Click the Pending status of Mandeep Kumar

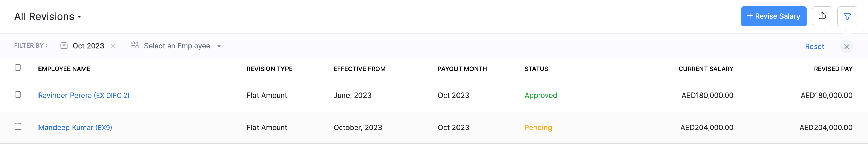(x=538, y=128)
